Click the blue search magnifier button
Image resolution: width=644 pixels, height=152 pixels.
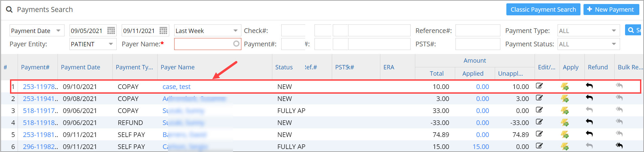(633, 30)
